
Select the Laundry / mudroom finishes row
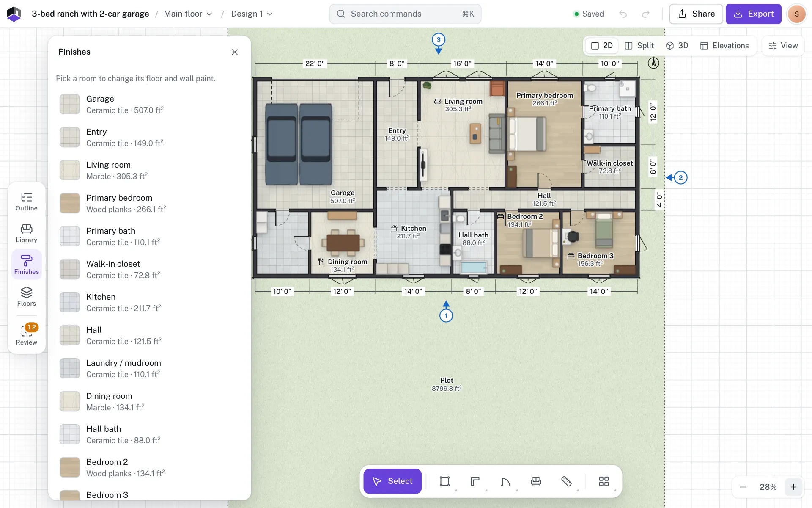pos(150,368)
